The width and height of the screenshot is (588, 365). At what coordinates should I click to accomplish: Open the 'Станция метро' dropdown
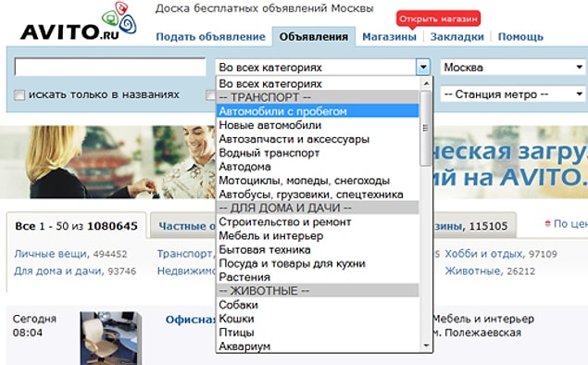click(513, 94)
